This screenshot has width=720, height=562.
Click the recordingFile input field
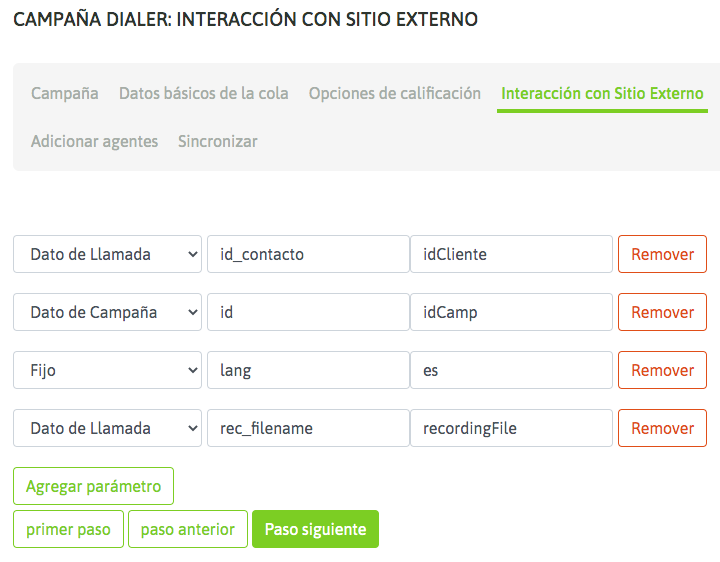pos(511,428)
